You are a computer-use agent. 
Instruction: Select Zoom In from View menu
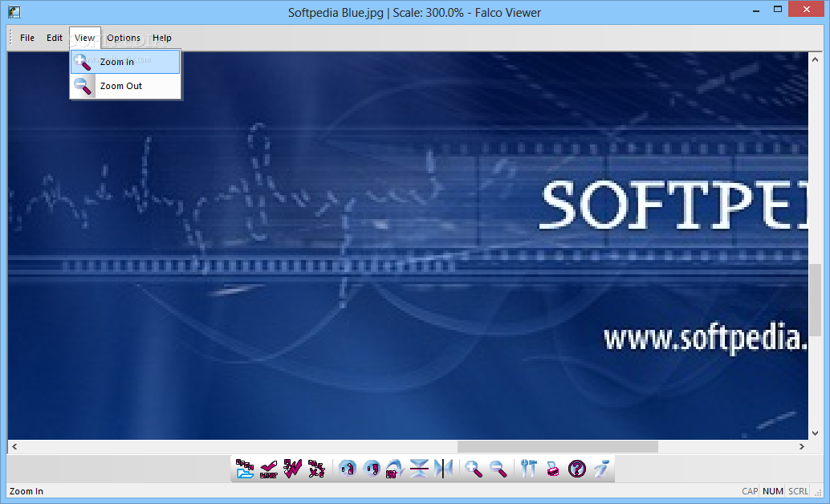(125, 62)
